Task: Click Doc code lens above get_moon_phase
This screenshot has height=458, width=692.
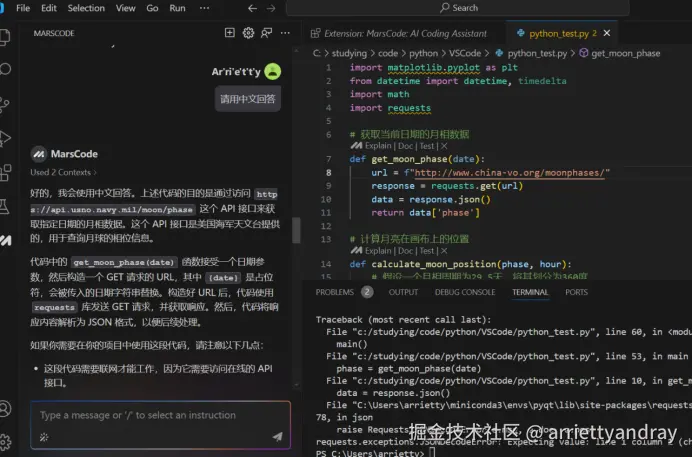Action: 405,146
